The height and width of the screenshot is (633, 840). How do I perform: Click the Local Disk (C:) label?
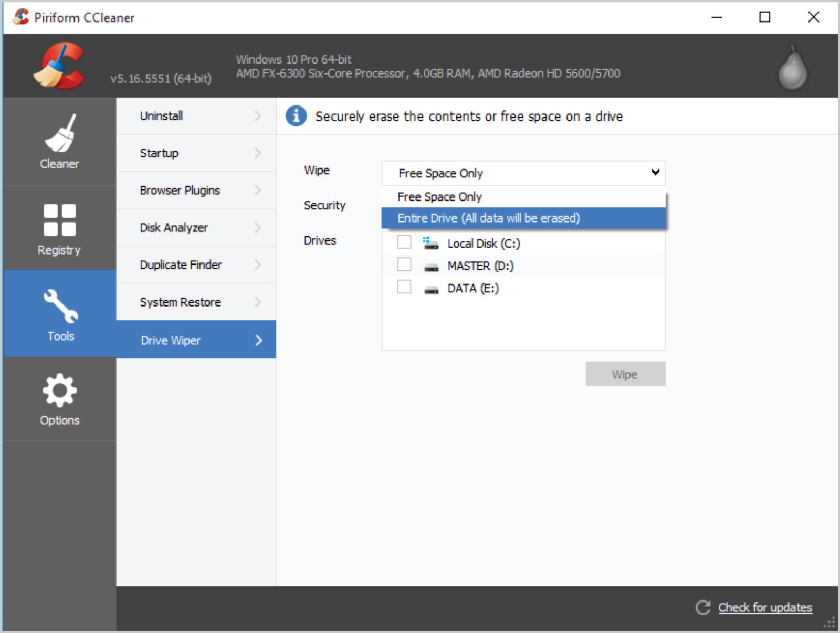click(484, 244)
